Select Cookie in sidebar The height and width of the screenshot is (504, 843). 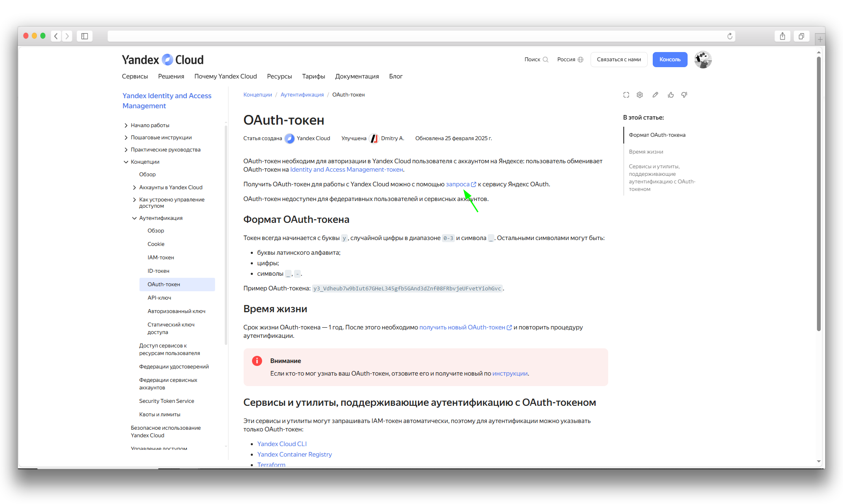156,244
